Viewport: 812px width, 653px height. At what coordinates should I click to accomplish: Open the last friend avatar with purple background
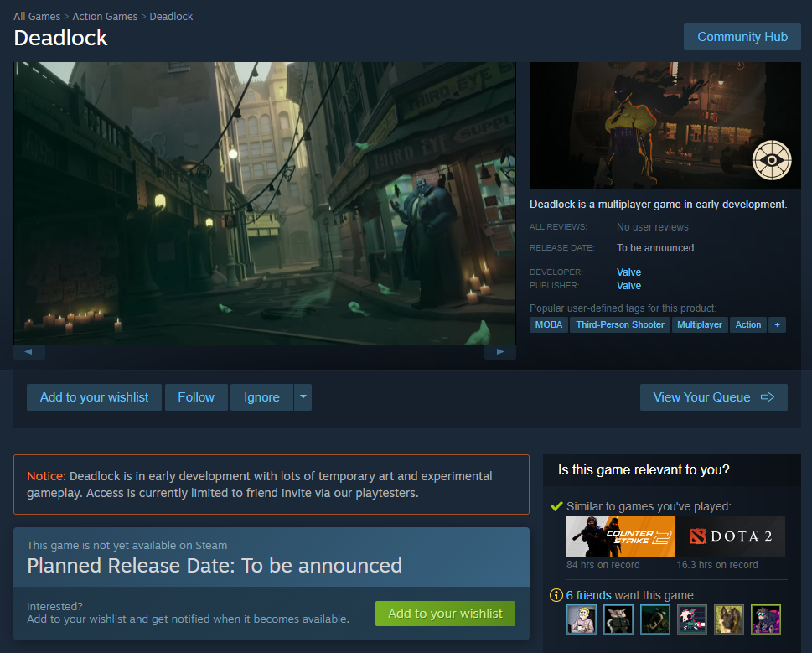tap(766, 619)
